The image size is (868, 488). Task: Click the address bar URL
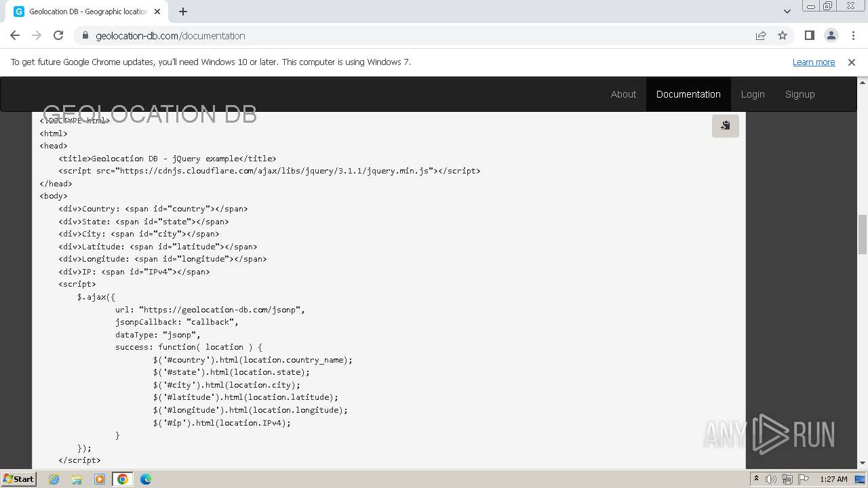(170, 36)
